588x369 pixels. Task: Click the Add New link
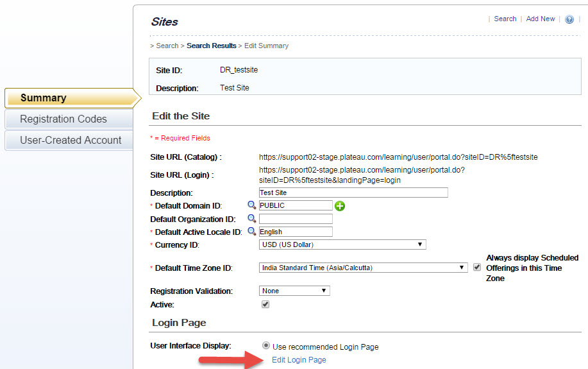point(541,19)
